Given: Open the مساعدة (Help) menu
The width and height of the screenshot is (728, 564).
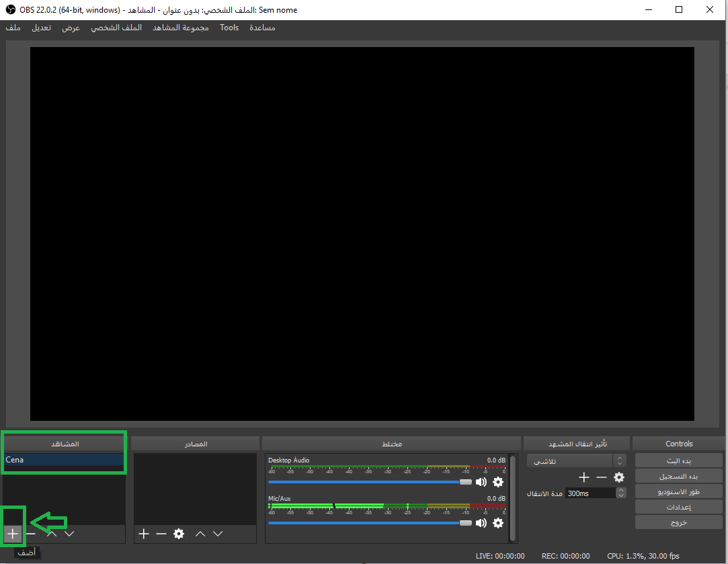Looking at the screenshot, I should tap(262, 28).
